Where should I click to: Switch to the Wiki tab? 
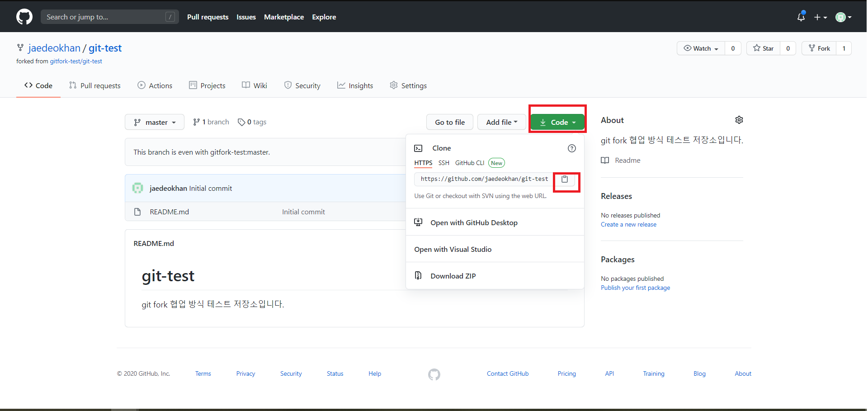click(255, 85)
